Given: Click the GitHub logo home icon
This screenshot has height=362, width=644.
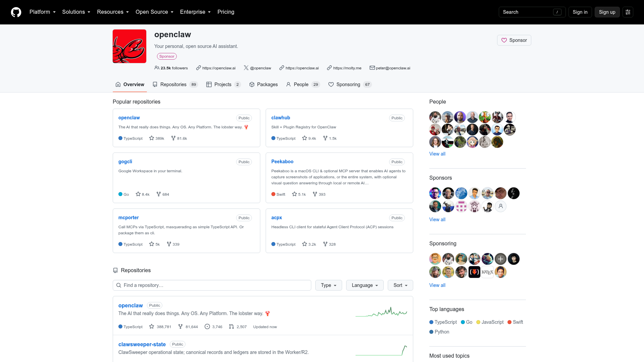Looking at the screenshot, I should pos(16,12).
